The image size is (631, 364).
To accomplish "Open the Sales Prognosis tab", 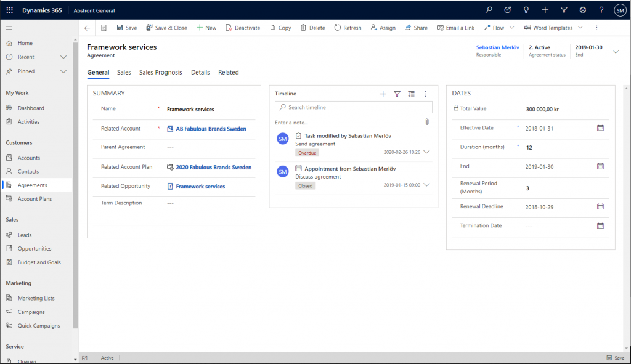I will tap(161, 73).
